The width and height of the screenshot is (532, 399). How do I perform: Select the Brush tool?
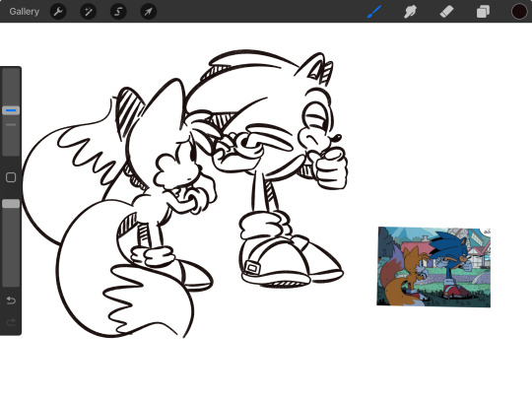tap(374, 12)
